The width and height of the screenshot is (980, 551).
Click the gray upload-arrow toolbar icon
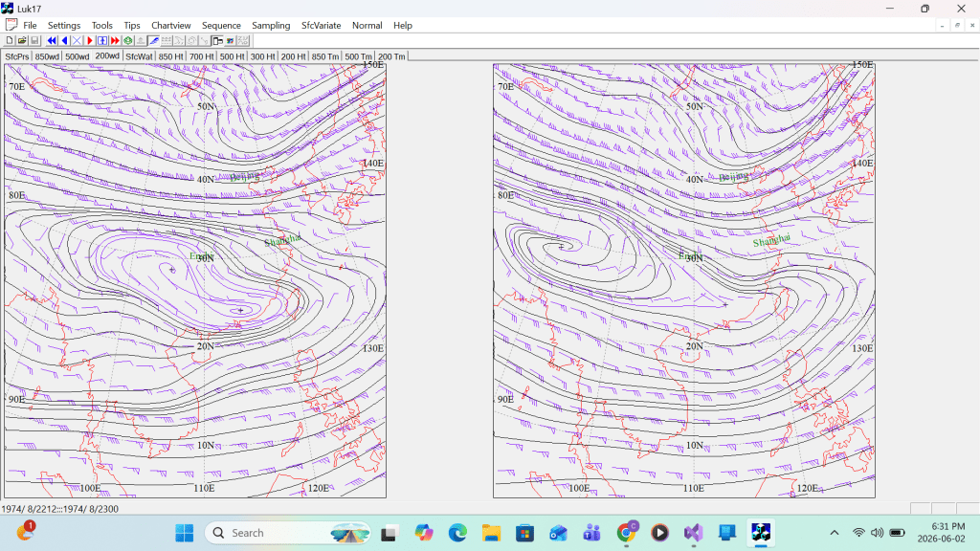pyautogui.click(x=141, y=40)
